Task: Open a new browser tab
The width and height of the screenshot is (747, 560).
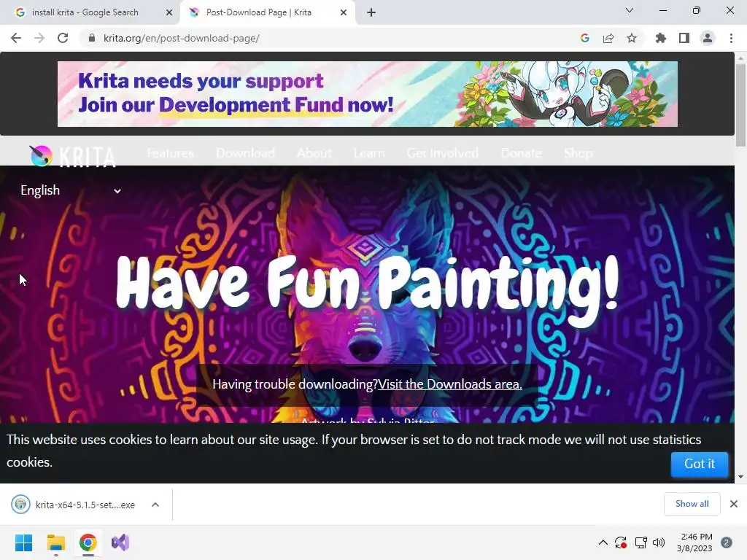Action: 371,12
